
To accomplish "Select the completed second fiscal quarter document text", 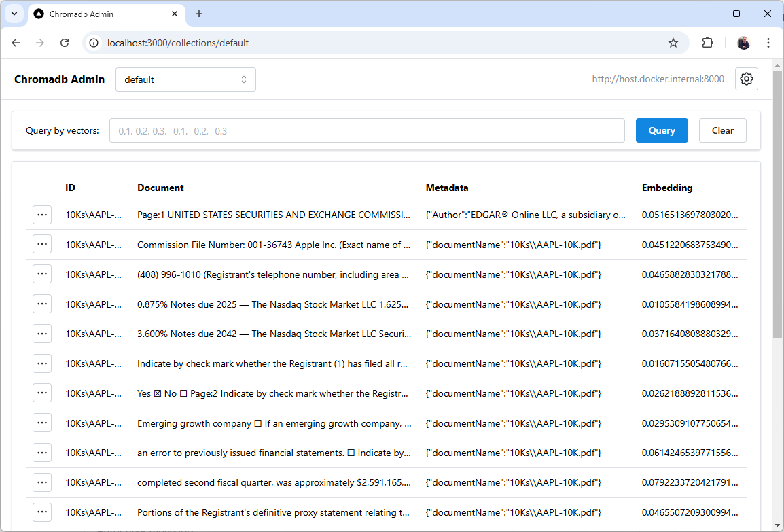I will coord(274,482).
